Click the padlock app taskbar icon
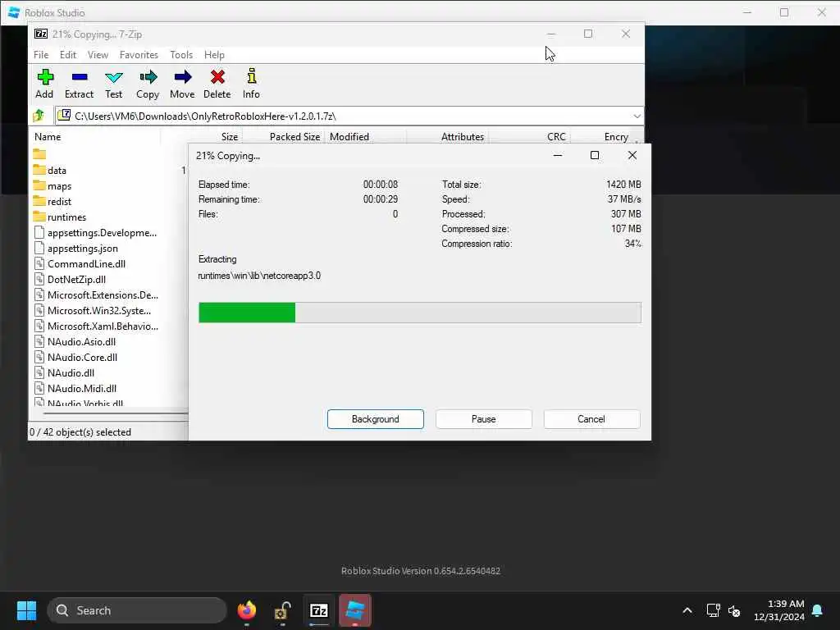The image size is (840, 630). (x=282, y=610)
